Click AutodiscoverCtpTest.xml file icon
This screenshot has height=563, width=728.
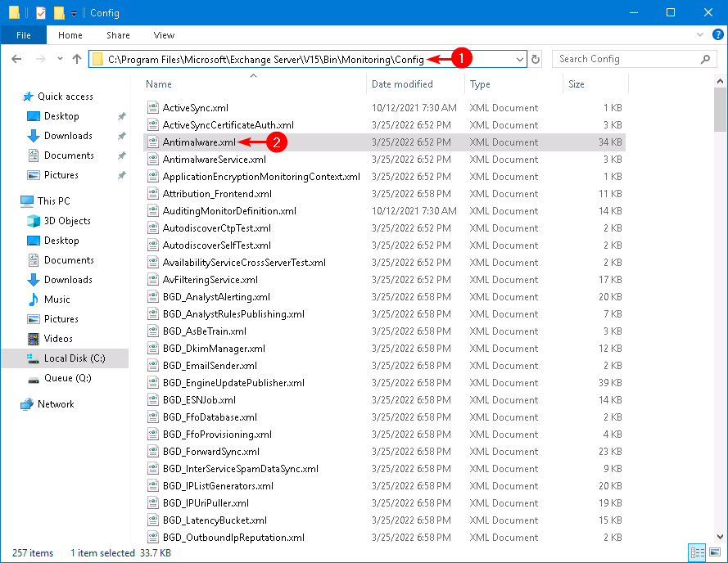tap(153, 227)
